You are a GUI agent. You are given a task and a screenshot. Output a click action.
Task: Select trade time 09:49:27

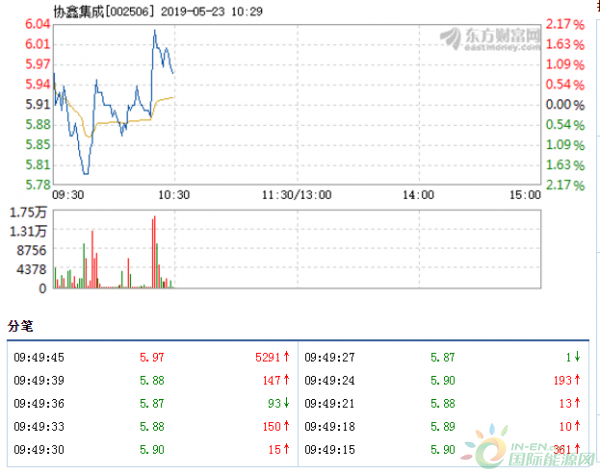click(330, 358)
